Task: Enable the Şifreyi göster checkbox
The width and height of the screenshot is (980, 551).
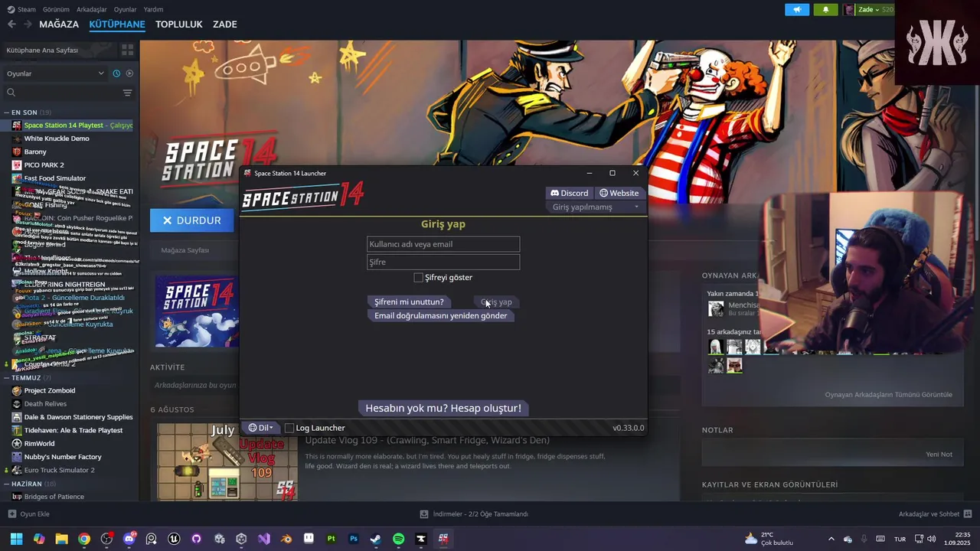Action: coord(418,277)
